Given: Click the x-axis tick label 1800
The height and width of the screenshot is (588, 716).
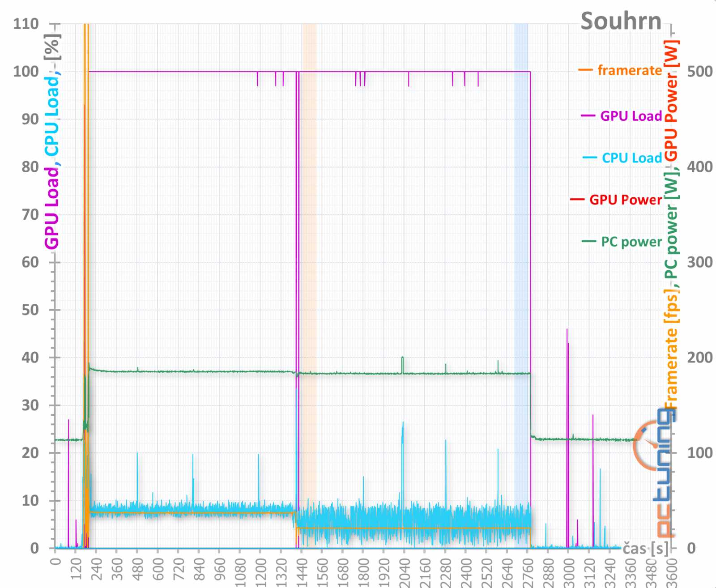Looking at the screenshot, I should coord(363,573).
